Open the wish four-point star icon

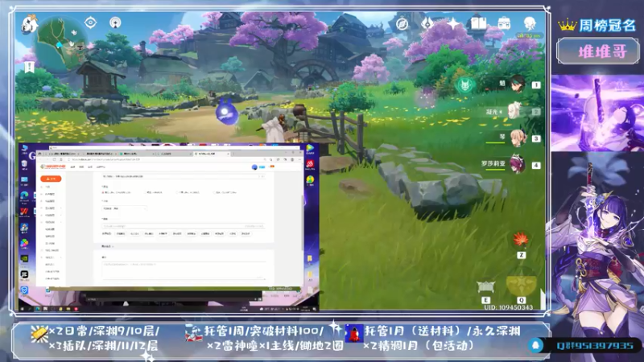(453, 23)
